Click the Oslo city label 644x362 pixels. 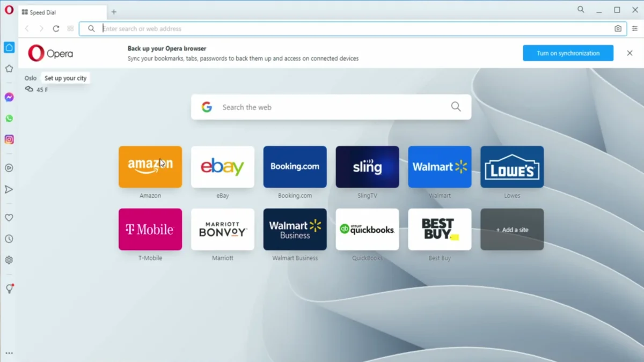tap(31, 78)
